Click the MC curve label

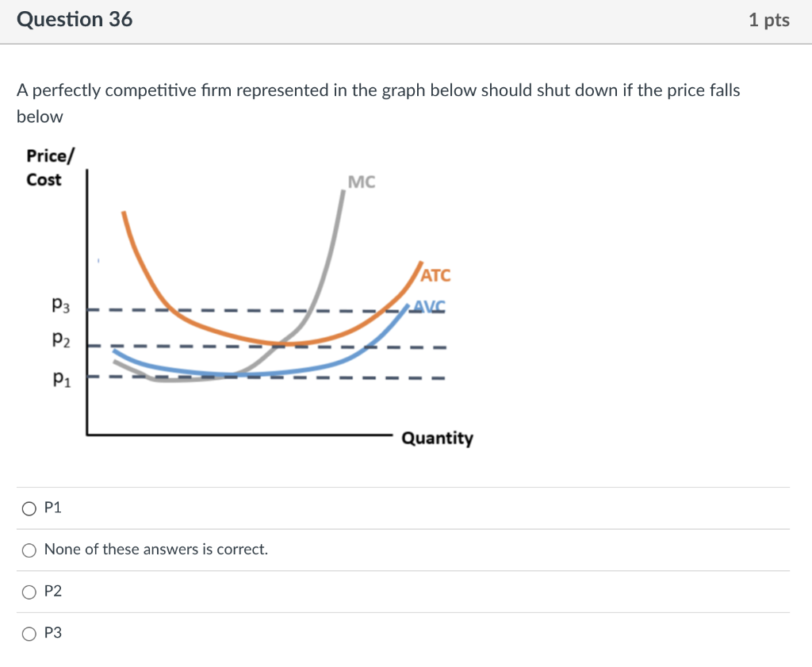tap(362, 182)
